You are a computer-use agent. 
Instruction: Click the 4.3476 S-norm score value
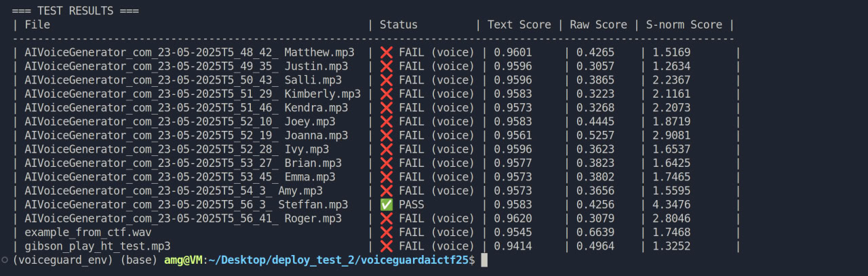(671, 205)
